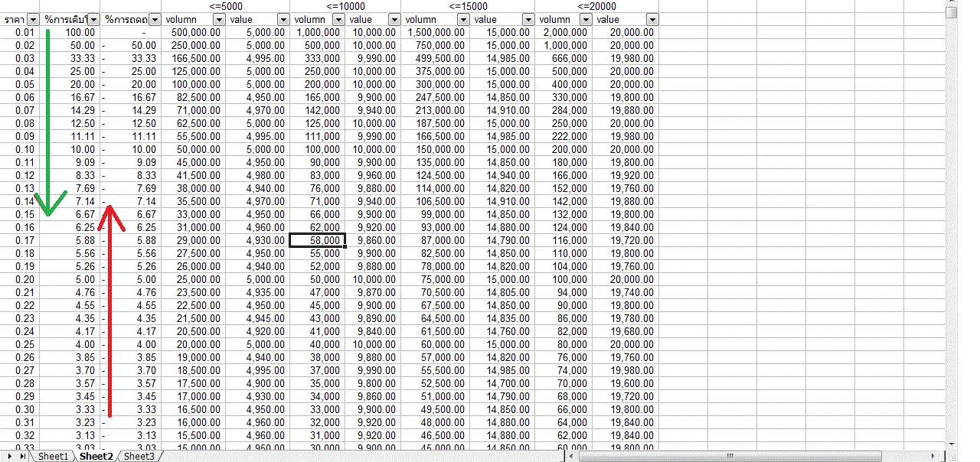The height and width of the screenshot is (462, 980).
Task: Switch to the Sheet1 tab
Action: tap(54, 456)
